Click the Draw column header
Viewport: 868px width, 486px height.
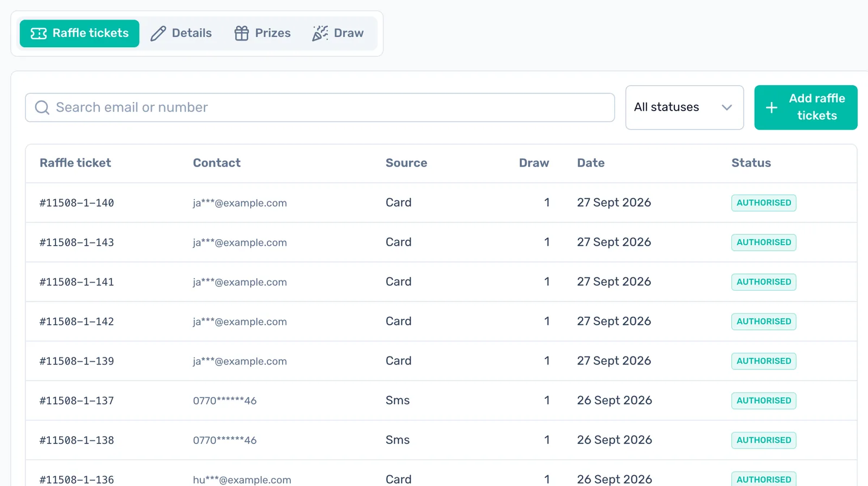coord(534,163)
